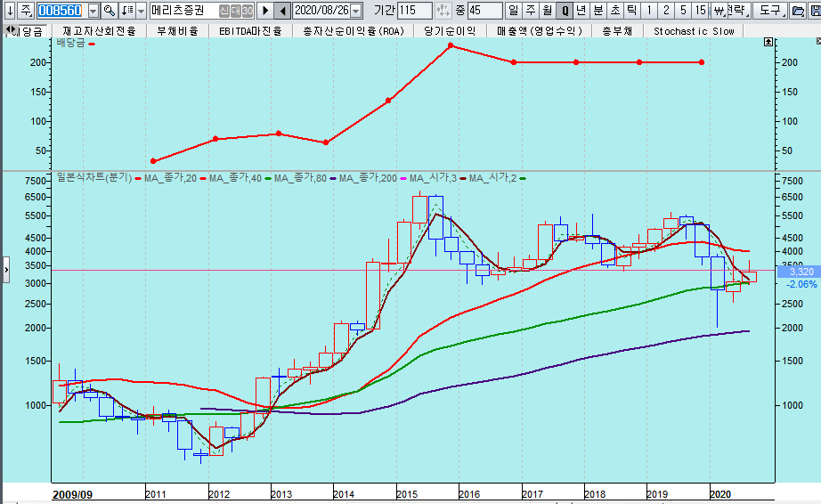Click the sort list icon
The image size is (821, 504).
click(126, 11)
